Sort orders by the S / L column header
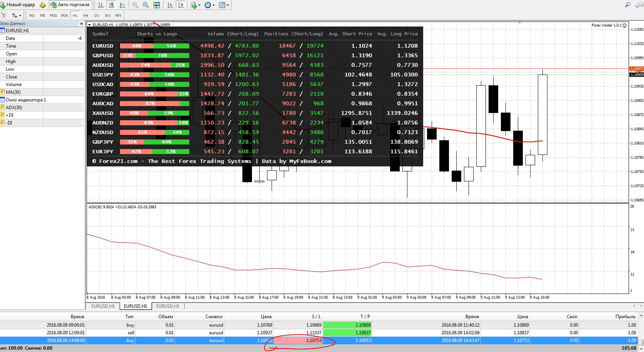 click(298, 317)
